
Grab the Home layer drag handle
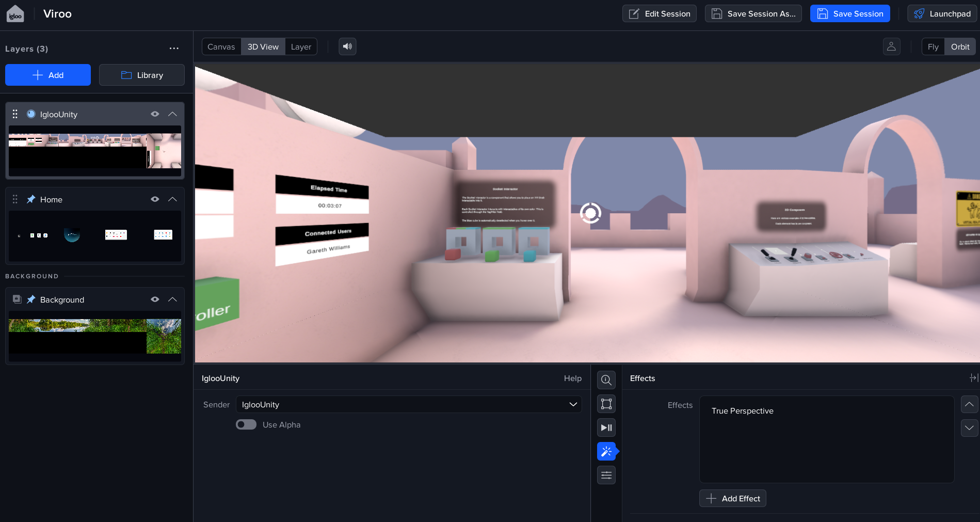click(15, 199)
